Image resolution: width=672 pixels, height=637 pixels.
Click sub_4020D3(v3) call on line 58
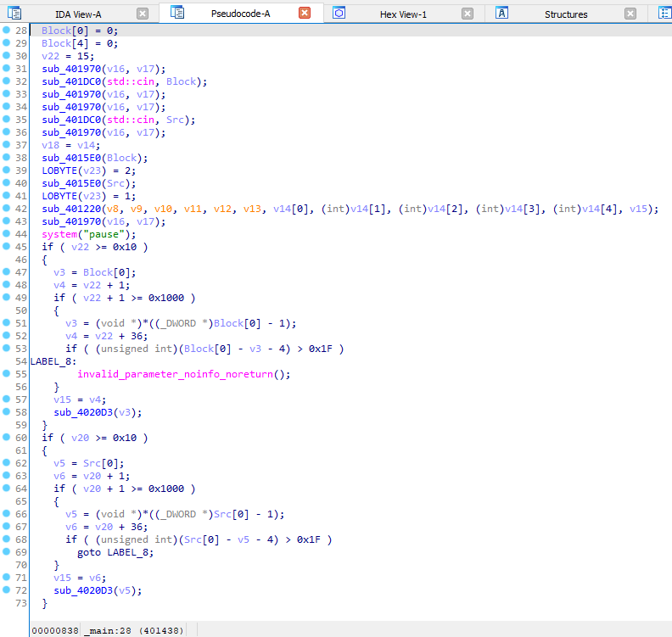tap(98, 412)
